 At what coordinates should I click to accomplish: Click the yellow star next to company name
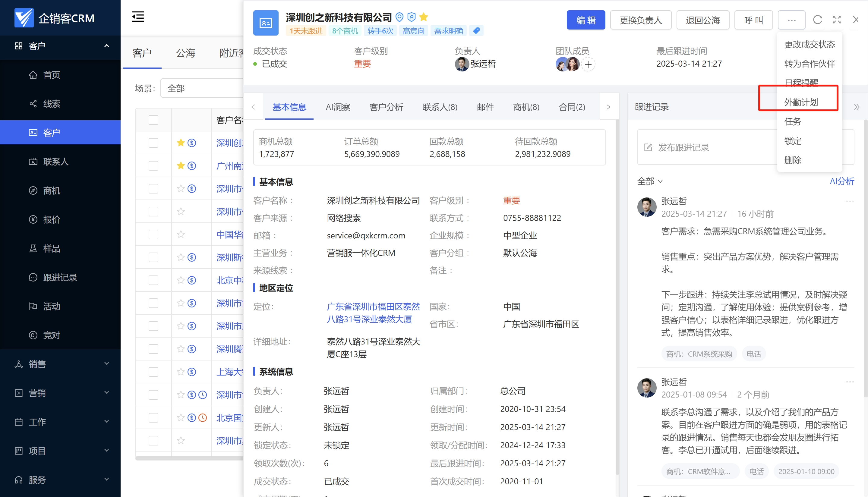(423, 17)
